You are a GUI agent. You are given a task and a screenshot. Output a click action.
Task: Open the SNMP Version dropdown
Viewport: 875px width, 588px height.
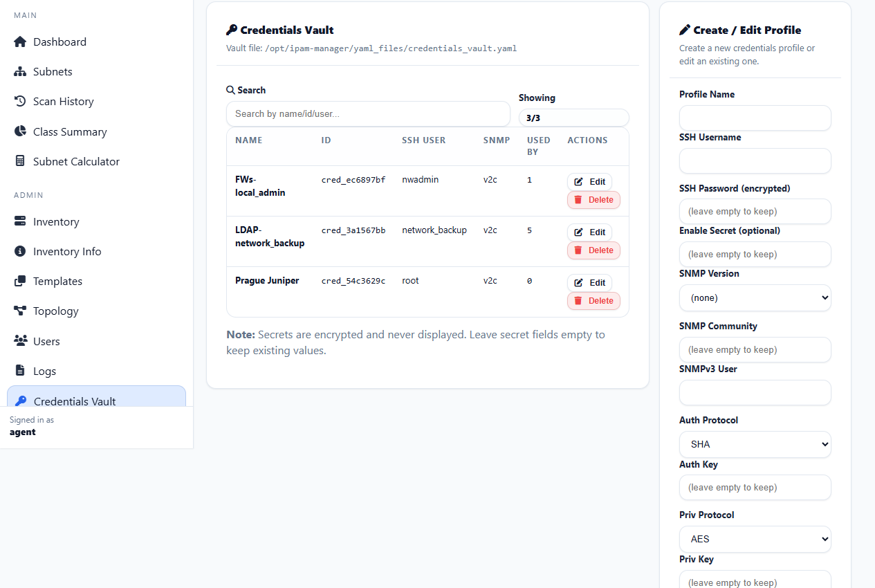point(755,297)
